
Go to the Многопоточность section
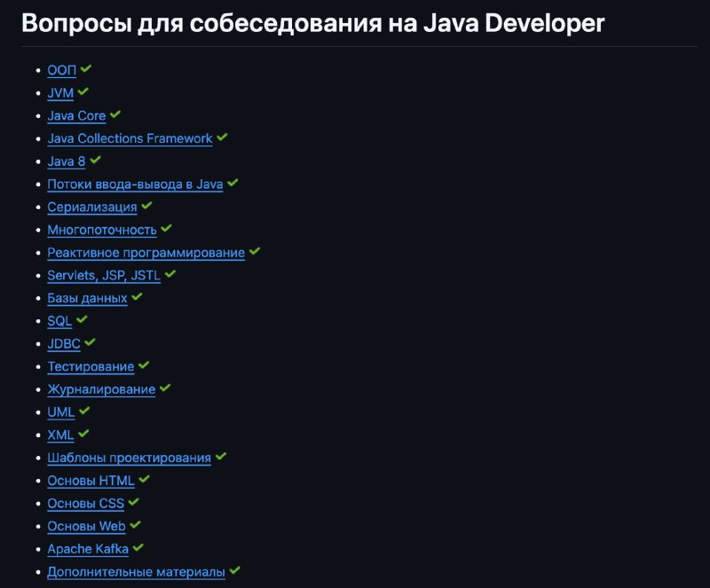102,230
